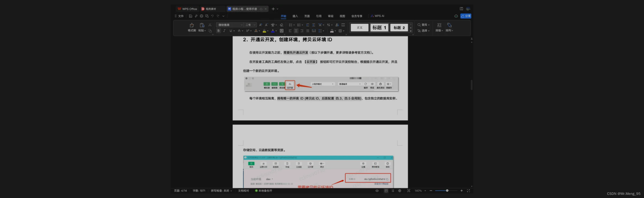Click the Increase indent icon
This screenshot has width=644, height=198.
pyautogui.click(x=314, y=25)
